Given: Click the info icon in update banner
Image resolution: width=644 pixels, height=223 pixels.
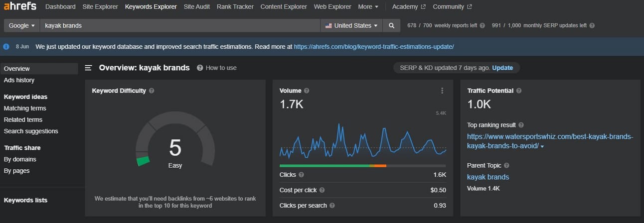Looking at the screenshot, I should (x=6, y=46).
